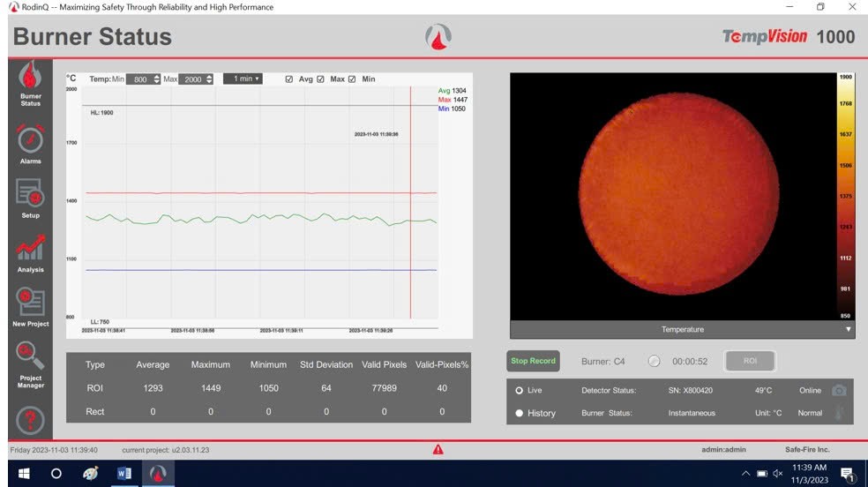Toggle the Avg checkbox
Viewport: 868px width, 487px height.
pos(289,79)
